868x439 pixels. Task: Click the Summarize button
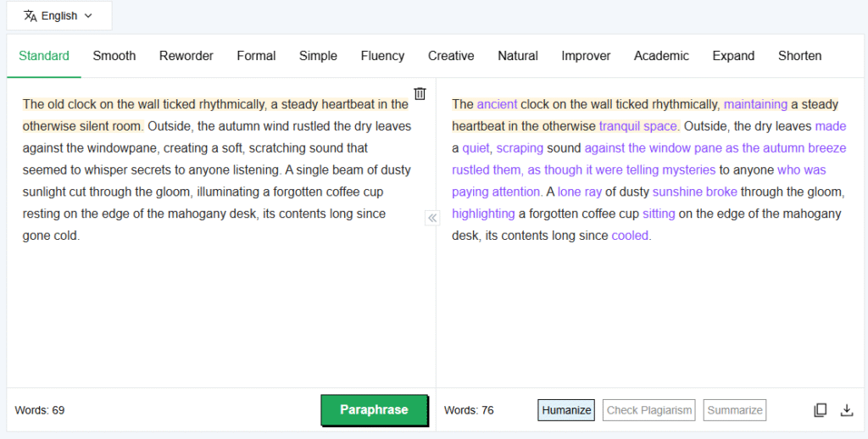[x=734, y=410]
